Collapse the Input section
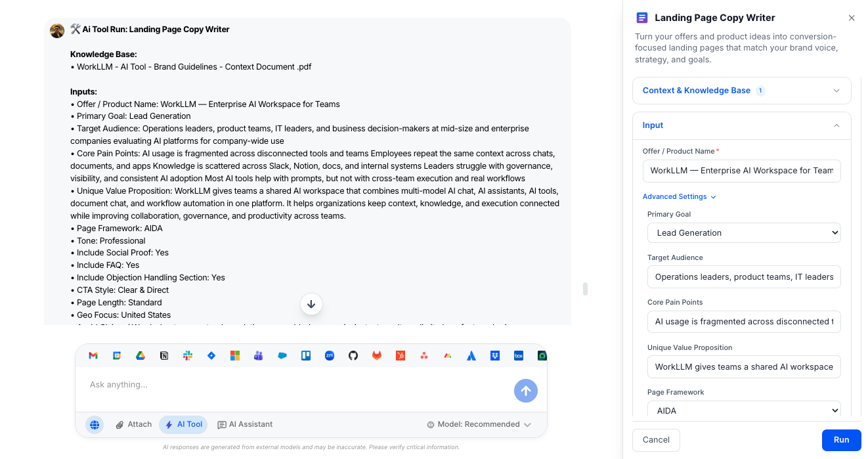The width and height of the screenshot is (868, 459). (x=742, y=125)
